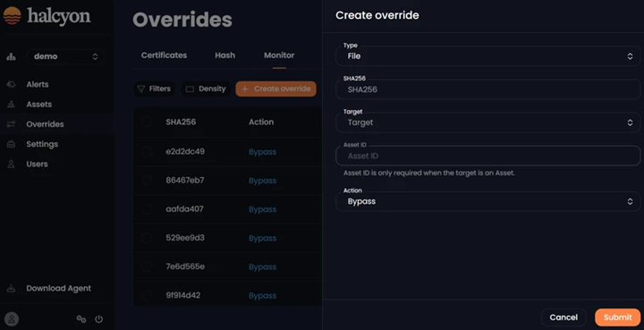Click the Submit button
Image resolution: width=644 pixels, height=330 pixels.
pos(618,317)
